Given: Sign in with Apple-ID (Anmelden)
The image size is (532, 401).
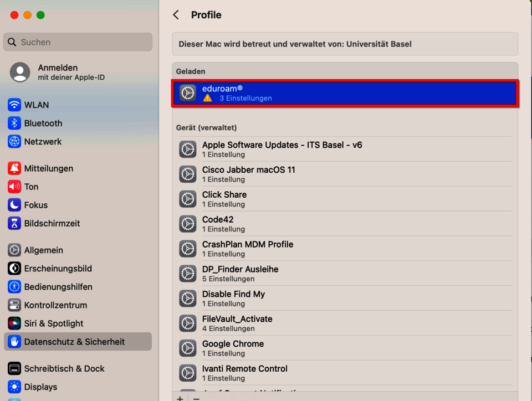Looking at the screenshot, I should pyautogui.click(x=58, y=72).
